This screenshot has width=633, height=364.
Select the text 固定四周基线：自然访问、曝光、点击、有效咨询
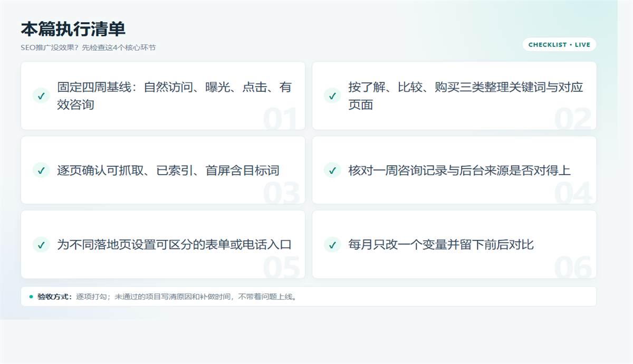175,95
